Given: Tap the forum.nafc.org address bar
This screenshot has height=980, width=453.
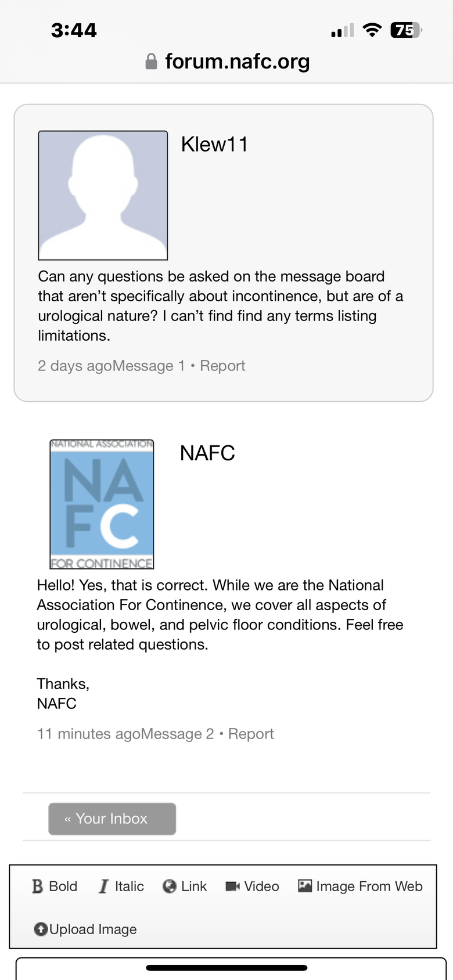Looking at the screenshot, I should point(237,62).
